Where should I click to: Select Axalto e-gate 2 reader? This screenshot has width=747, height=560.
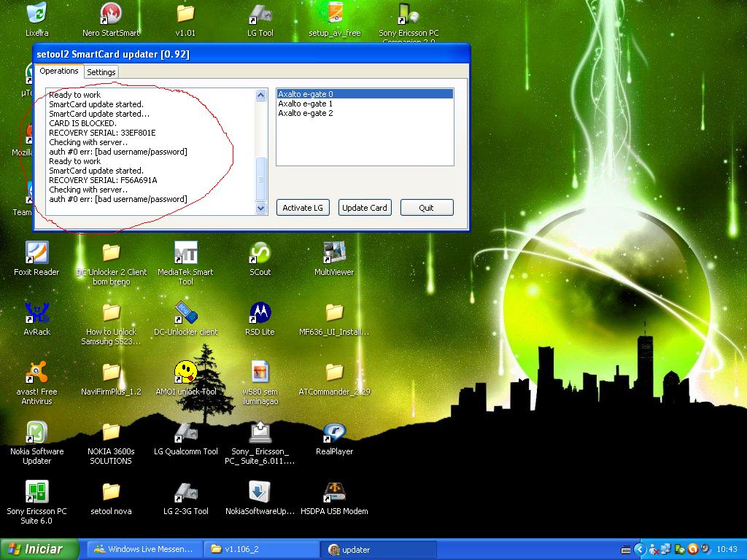tap(365, 113)
